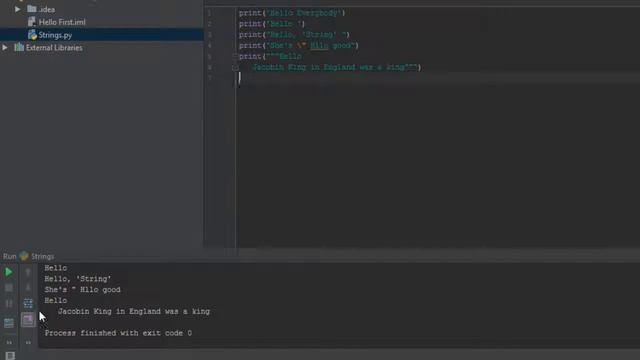Select External Libraries in project tree

(54, 48)
